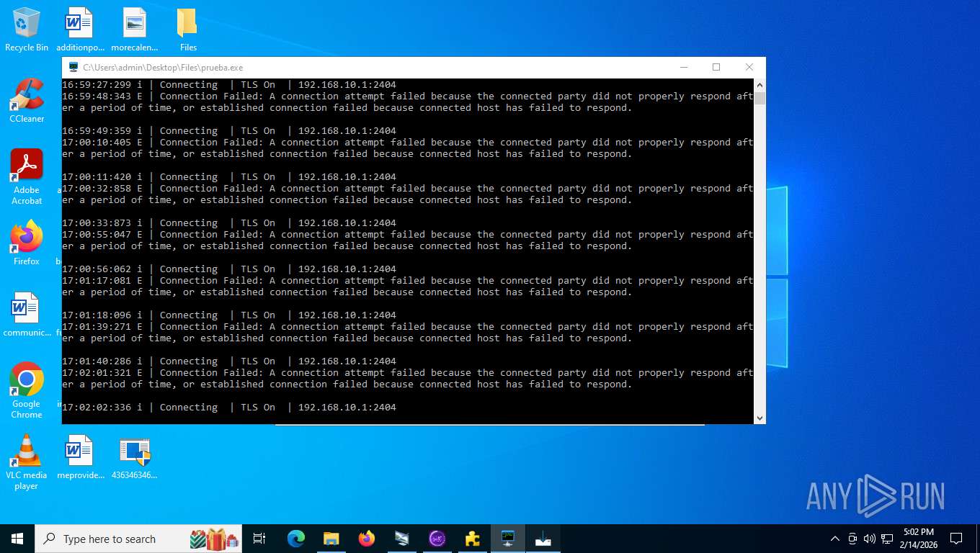Click the console vertical scrollbar thumb
980x553 pixels.
click(x=759, y=99)
